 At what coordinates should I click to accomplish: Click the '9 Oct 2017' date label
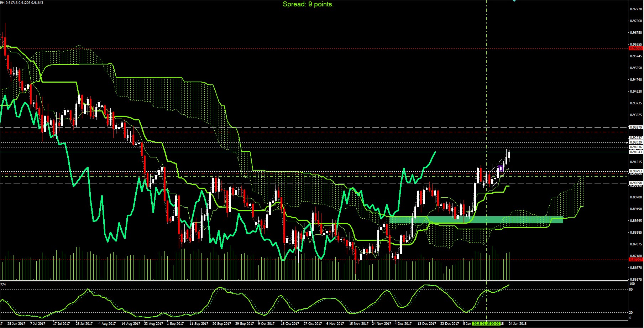267,324
